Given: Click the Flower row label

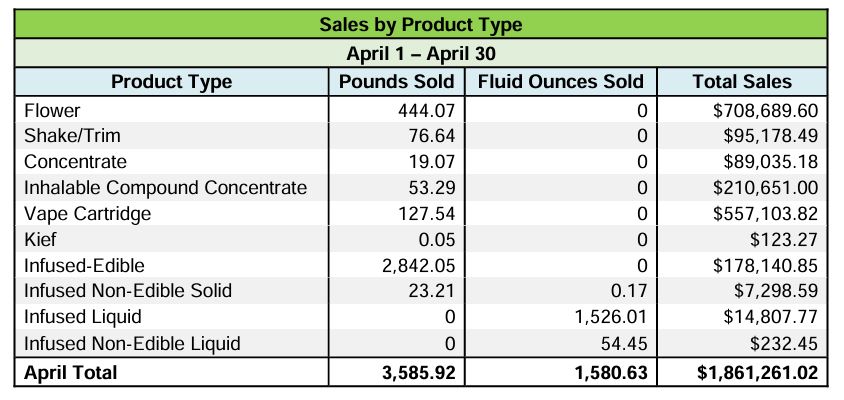Looking at the screenshot, I should (x=52, y=110).
